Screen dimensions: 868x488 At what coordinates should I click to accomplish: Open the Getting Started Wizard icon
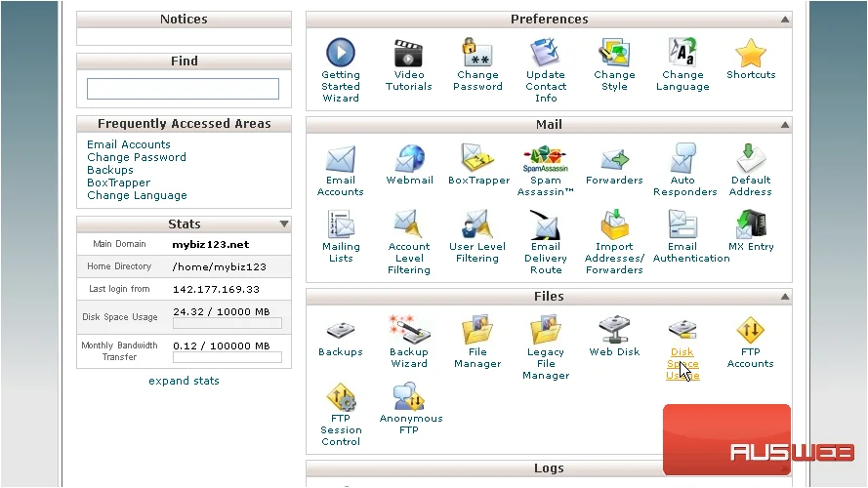point(341,53)
